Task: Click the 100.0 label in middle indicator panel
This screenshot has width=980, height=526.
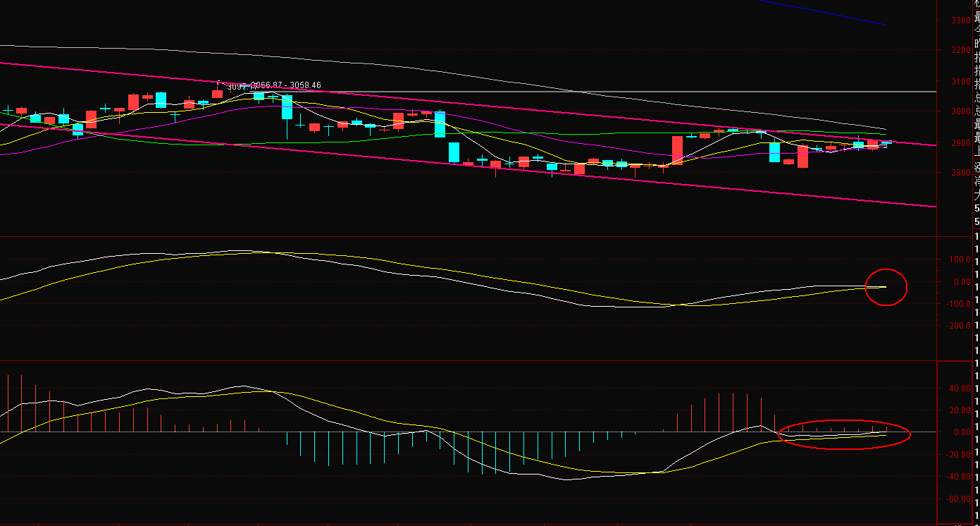Action: (x=959, y=259)
